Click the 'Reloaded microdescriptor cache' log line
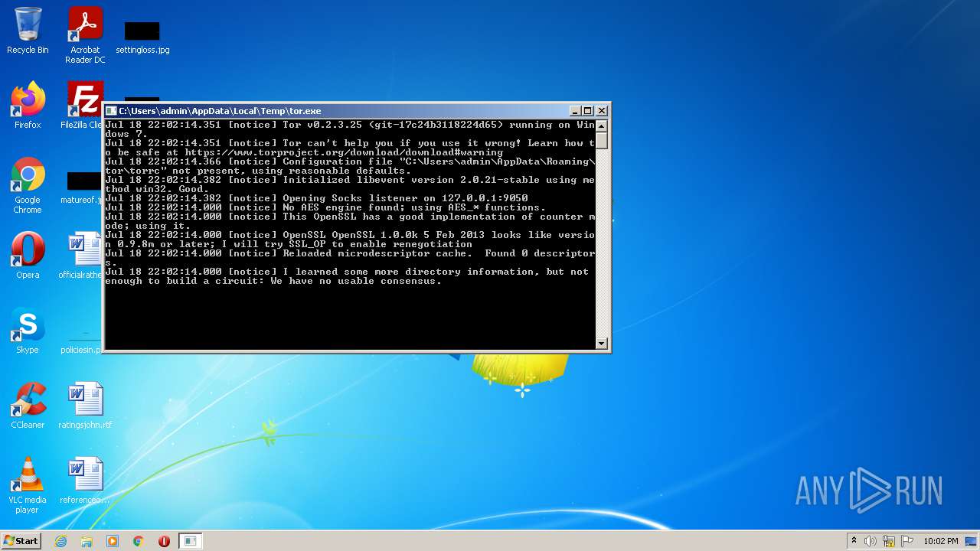The width and height of the screenshot is (980, 551). pos(350,258)
